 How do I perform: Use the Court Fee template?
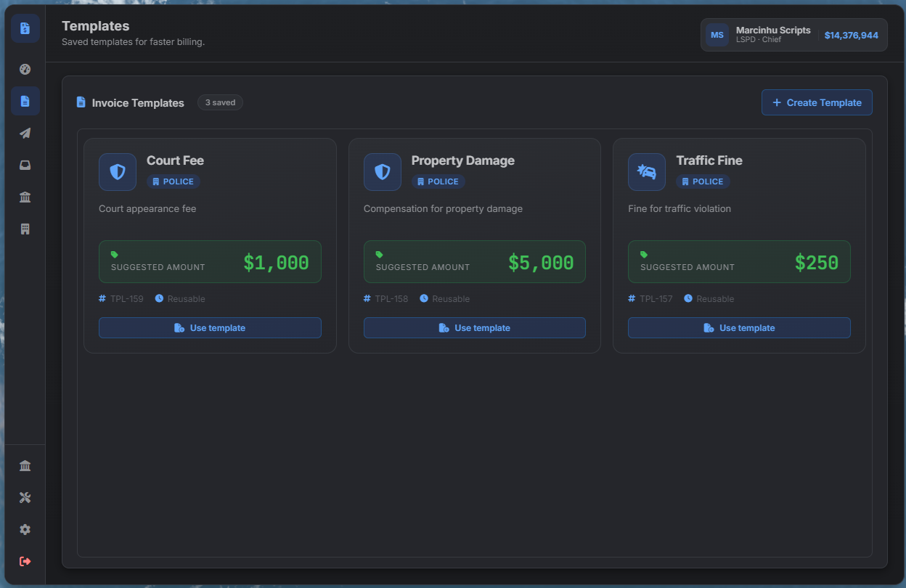tap(210, 327)
